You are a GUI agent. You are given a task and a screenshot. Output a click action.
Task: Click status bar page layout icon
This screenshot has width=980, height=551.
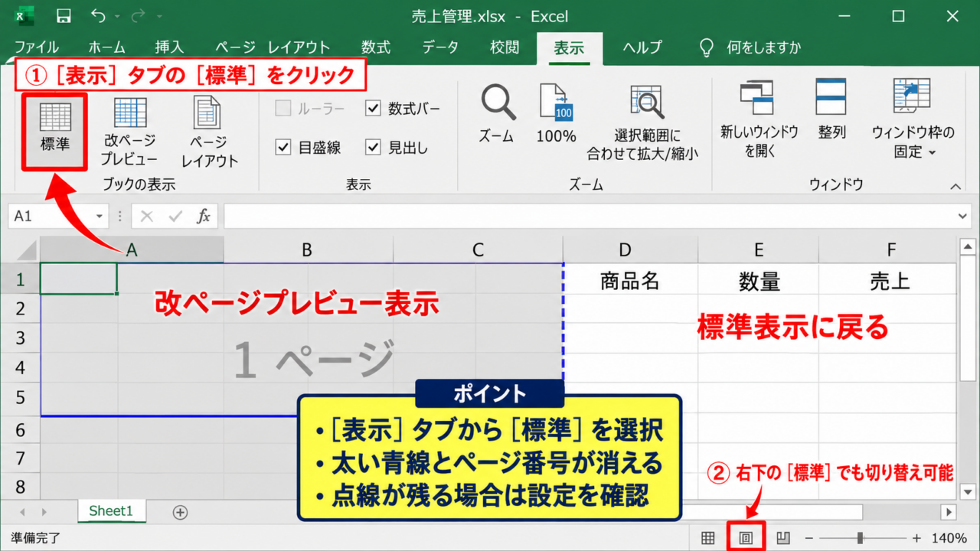(746, 538)
